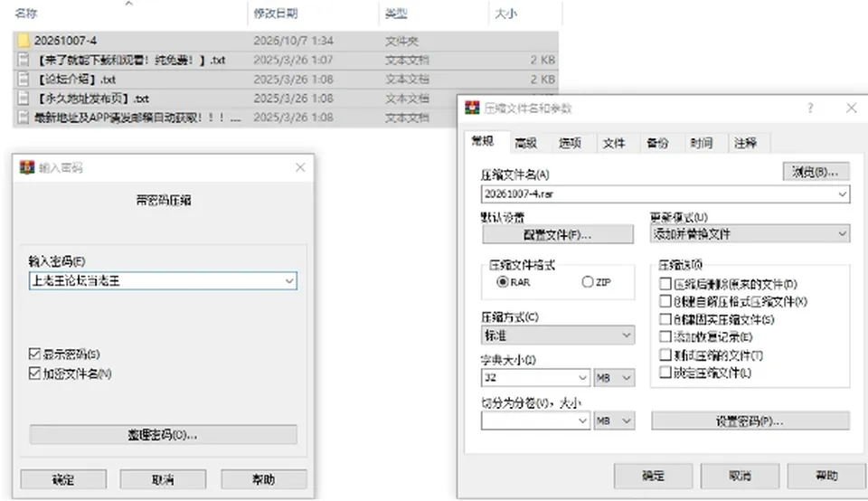Open the split volume size dropdown

[582, 421]
